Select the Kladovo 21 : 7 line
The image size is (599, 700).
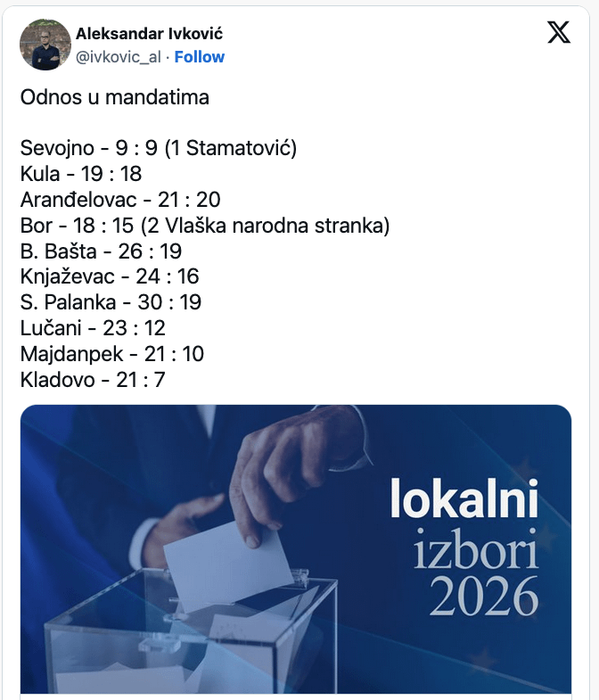click(93, 381)
